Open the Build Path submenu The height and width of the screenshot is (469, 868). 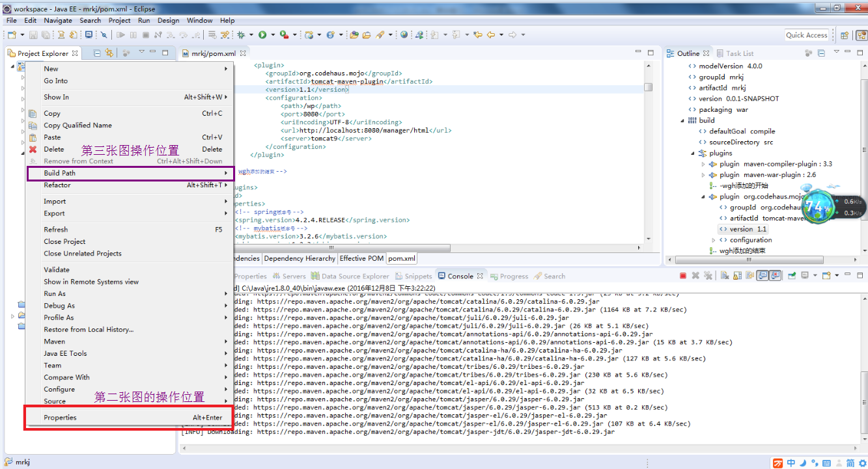[x=130, y=173]
